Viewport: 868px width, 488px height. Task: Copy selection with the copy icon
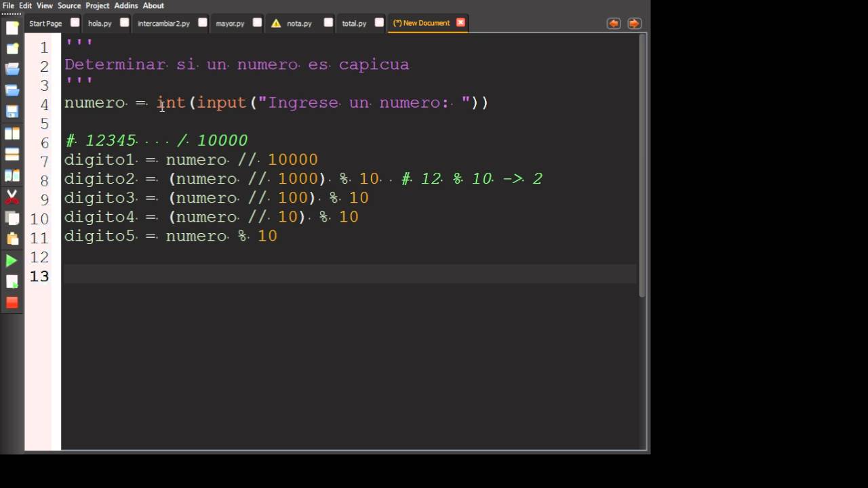point(12,218)
